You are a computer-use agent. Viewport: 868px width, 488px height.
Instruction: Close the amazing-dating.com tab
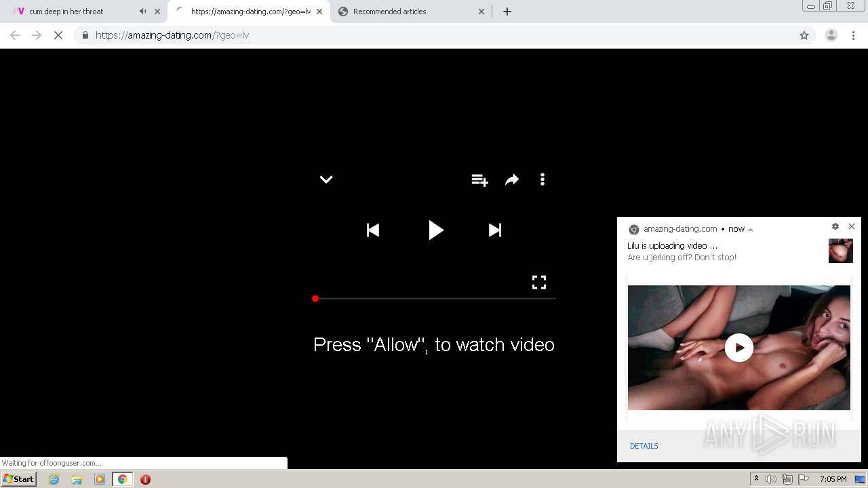pyautogui.click(x=319, y=12)
